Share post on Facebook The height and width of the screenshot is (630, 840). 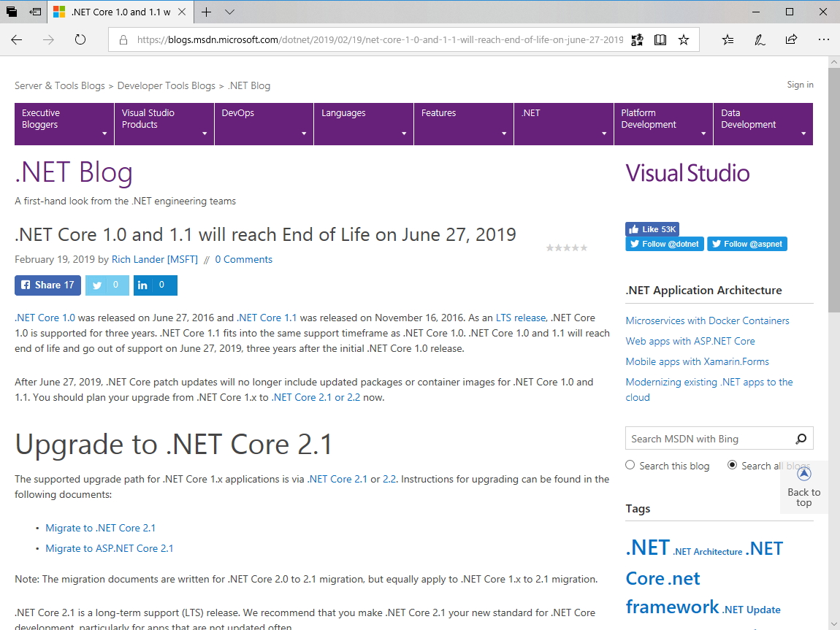pyautogui.click(x=47, y=285)
